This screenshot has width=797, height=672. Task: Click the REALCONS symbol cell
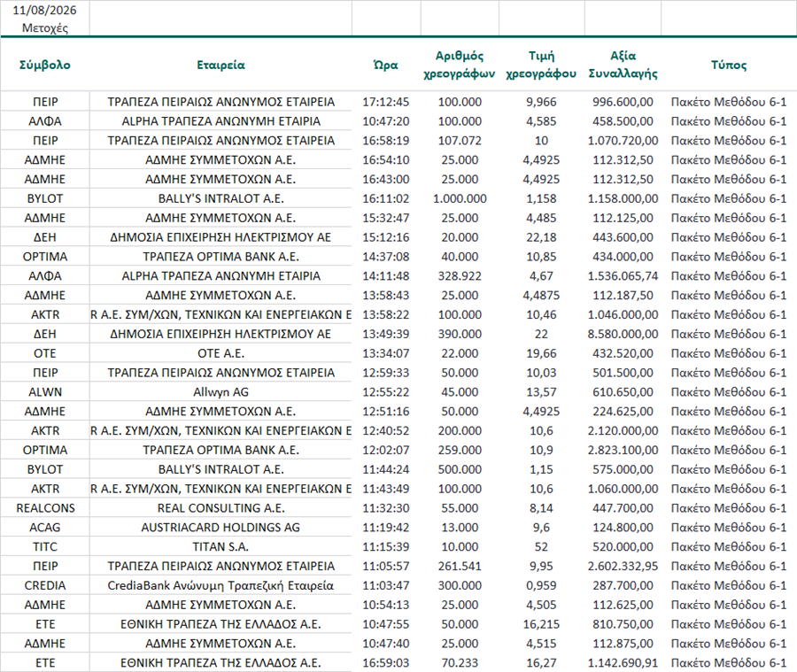[x=45, y=507]
